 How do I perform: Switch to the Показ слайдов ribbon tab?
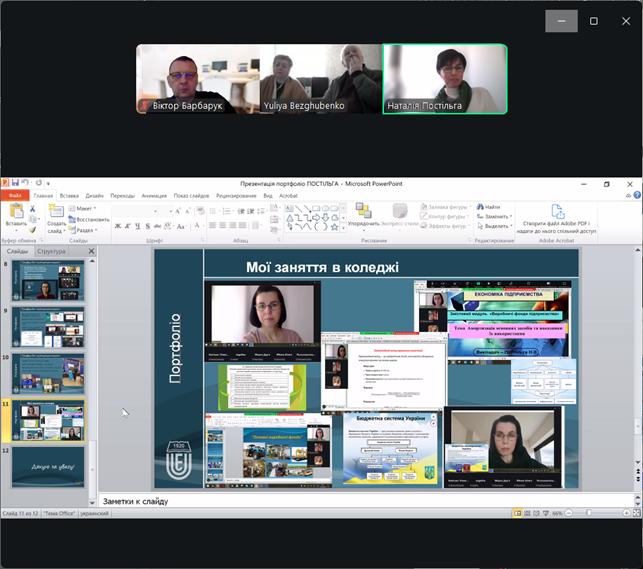[191, 196]
